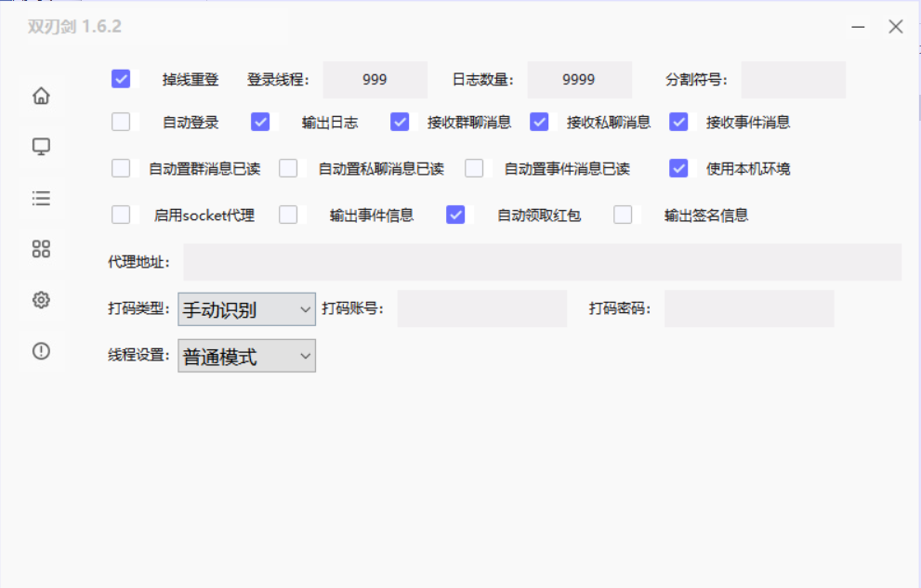Toggle the 自动领取红包 checkbox
Viewport: 921px width, 588px height.
pos(455,215)
